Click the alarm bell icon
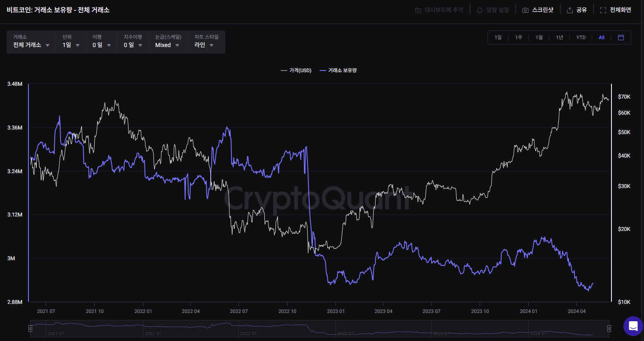This screenshot has height=341, width=644. coord(480,10)
